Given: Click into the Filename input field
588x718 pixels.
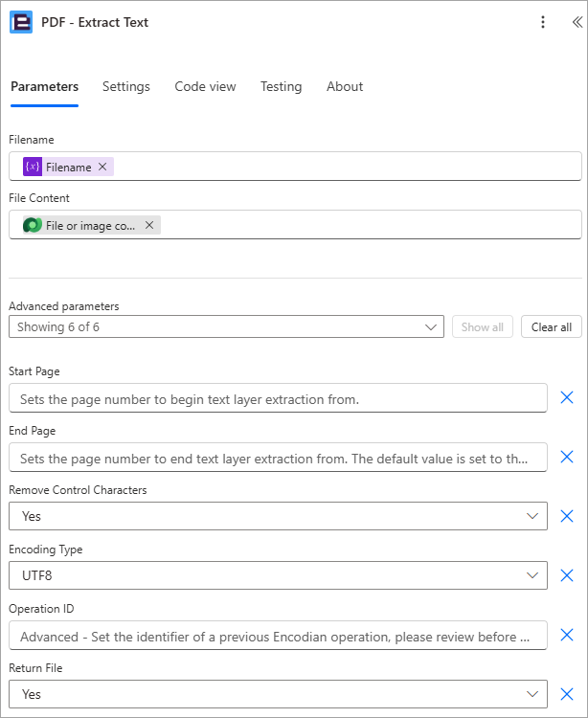Looking at the screenshot, I should pyautogui.click(x=295, y=167).
